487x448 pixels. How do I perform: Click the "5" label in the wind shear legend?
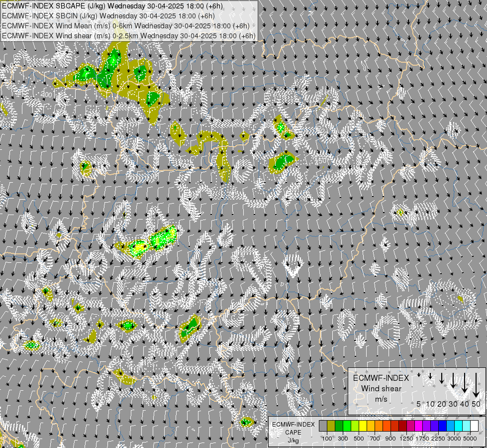419,404
